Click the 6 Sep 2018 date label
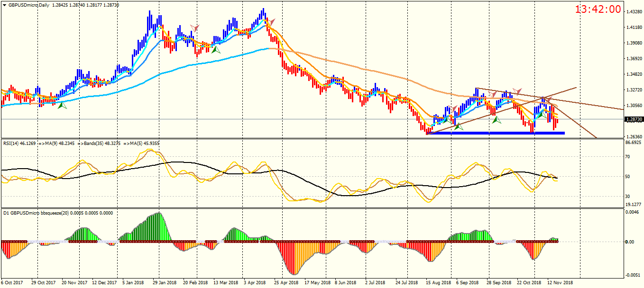Screen dimensions: 644x288 point(468,283)
